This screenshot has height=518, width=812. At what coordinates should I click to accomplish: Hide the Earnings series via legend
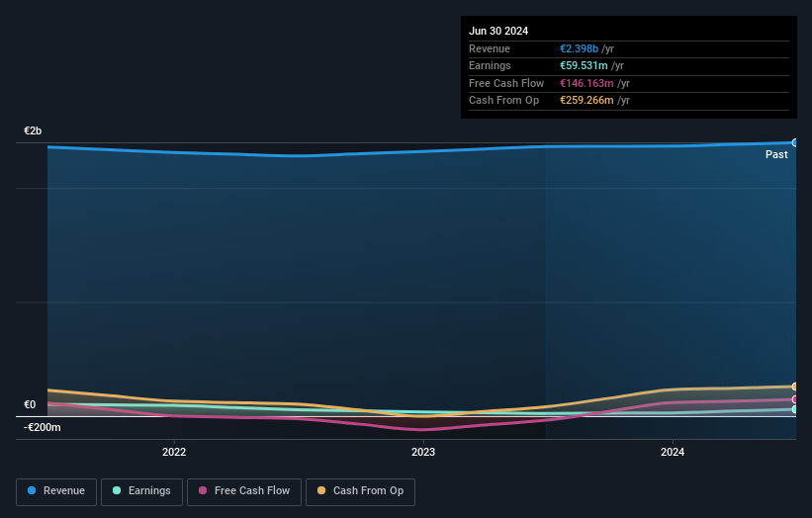pyautogui.click(x=141, y=491)
